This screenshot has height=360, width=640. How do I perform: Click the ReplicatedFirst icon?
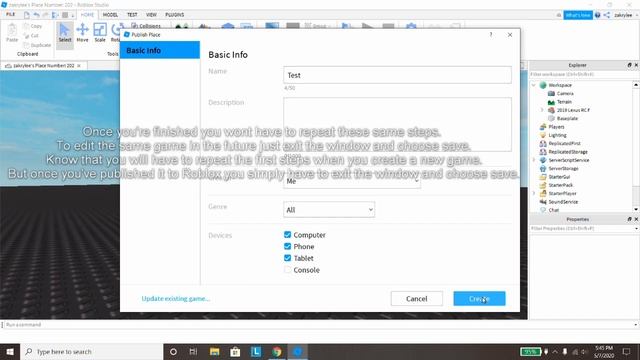click(543, 143)
